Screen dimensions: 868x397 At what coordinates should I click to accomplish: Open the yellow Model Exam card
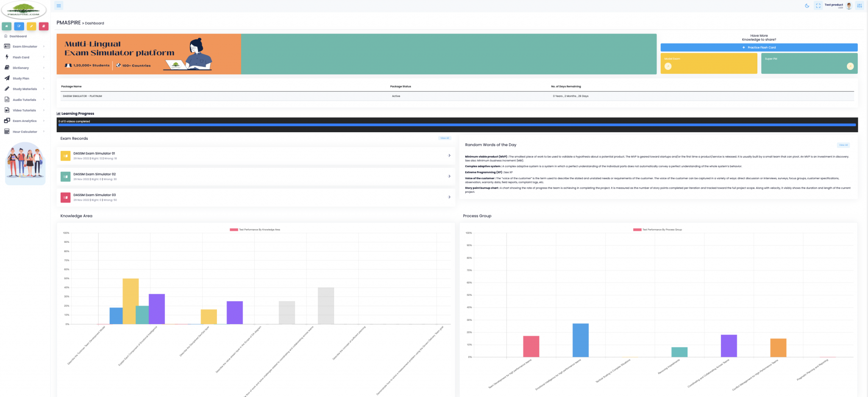[x=709, y=63]
